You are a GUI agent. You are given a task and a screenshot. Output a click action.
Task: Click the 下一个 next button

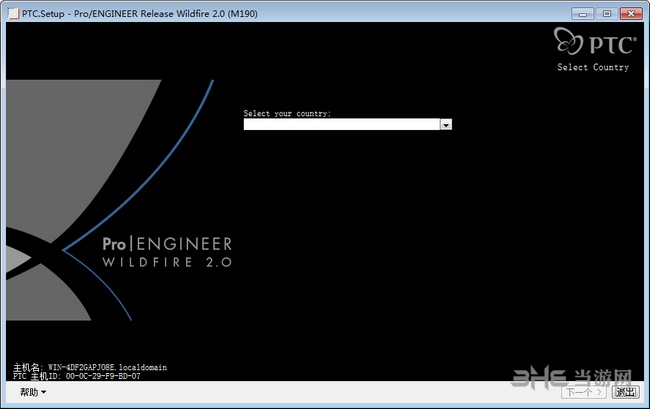coord(584,392)
